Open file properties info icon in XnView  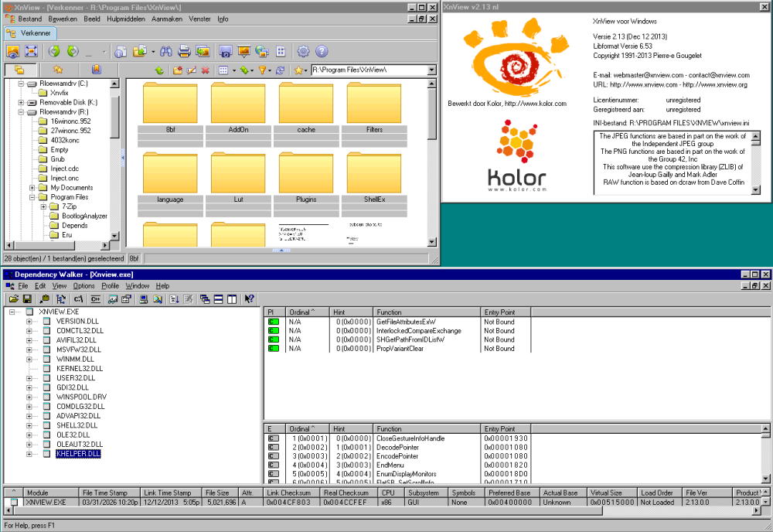tap(121, 51)
